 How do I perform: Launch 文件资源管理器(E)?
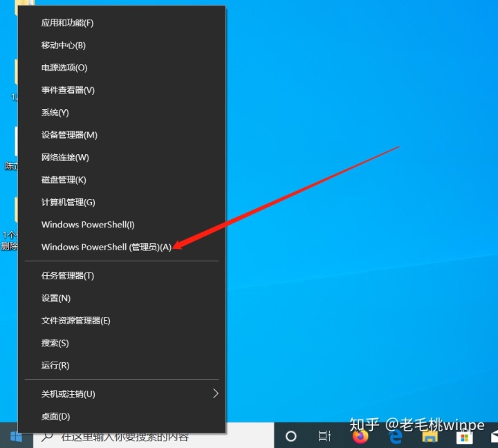pos(122,321)
